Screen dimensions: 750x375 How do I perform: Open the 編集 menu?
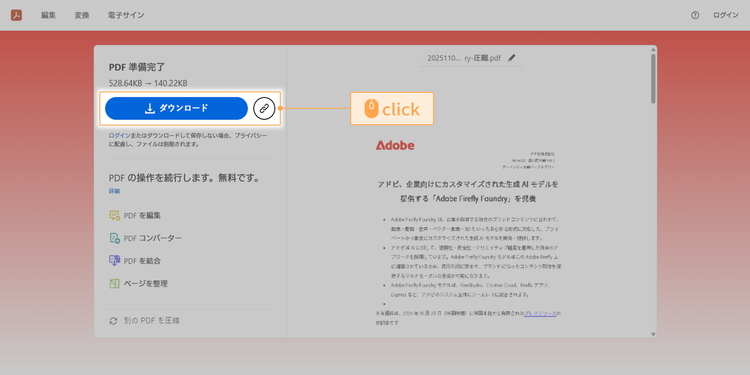tap(48, 15)
